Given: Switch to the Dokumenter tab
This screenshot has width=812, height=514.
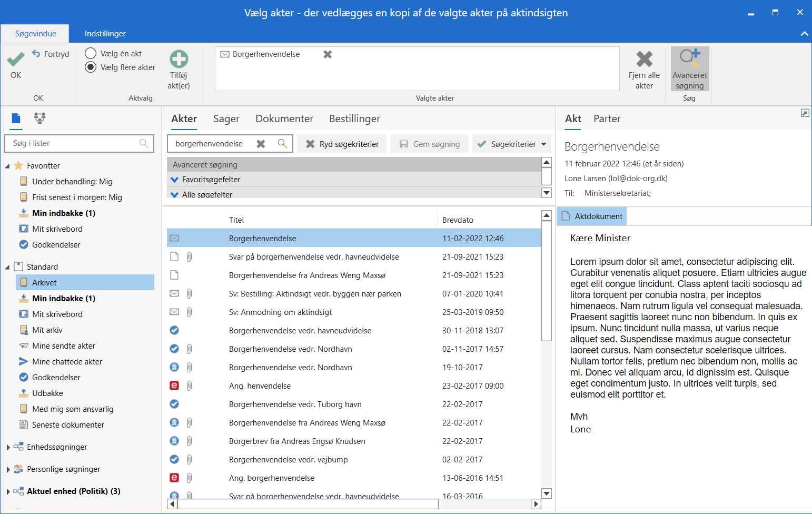Looking at the screenshot, I should coord(284,119).
